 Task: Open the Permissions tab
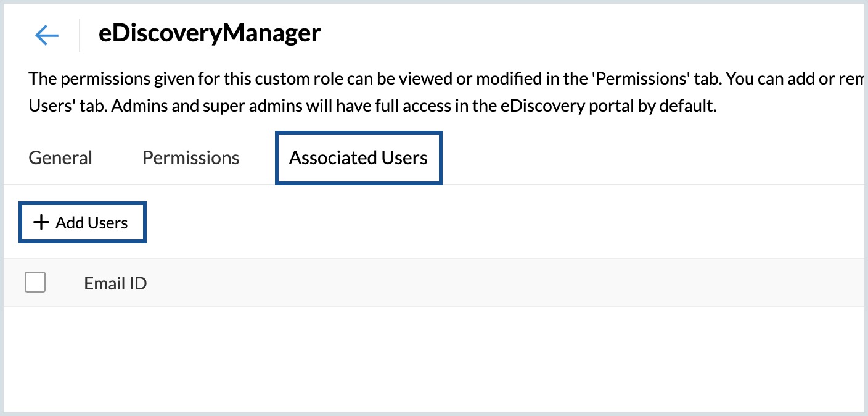pos(190,157)
